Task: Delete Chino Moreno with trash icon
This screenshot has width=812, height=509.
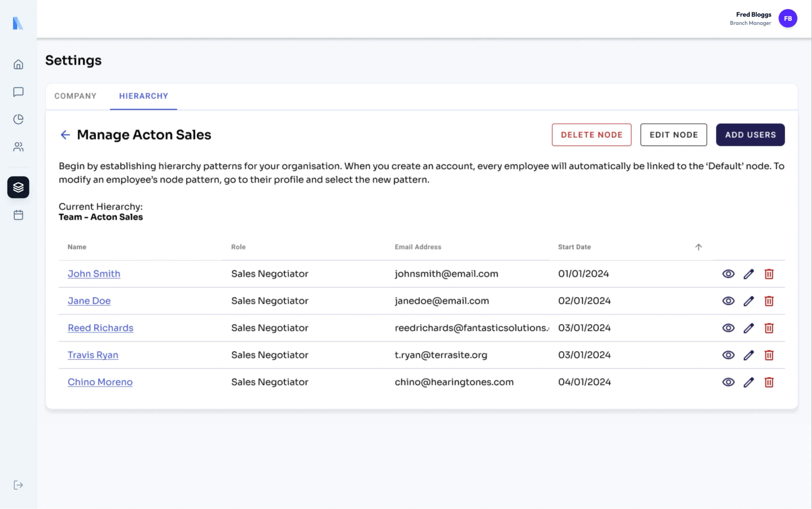Action: [769, 382]
